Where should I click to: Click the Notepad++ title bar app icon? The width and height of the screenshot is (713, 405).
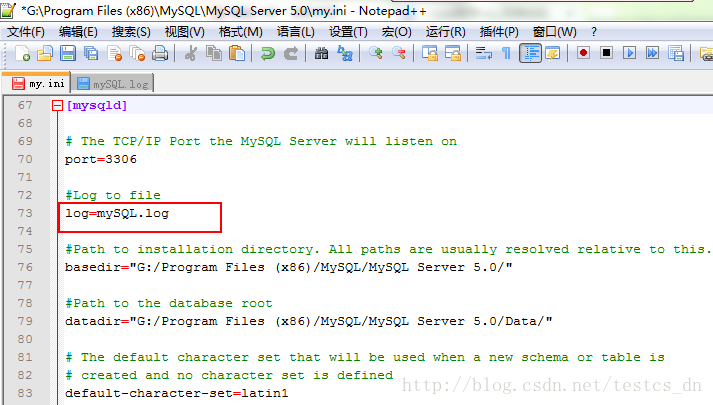(8, 10)
